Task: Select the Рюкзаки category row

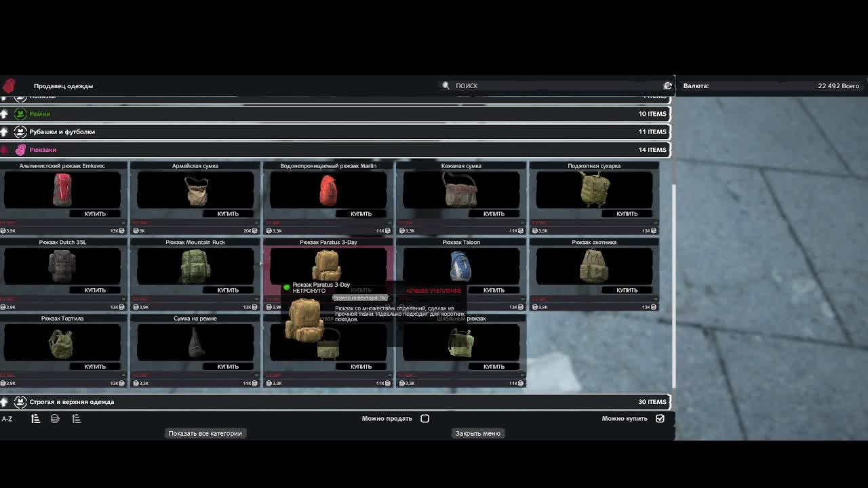Action: [335, 150]
